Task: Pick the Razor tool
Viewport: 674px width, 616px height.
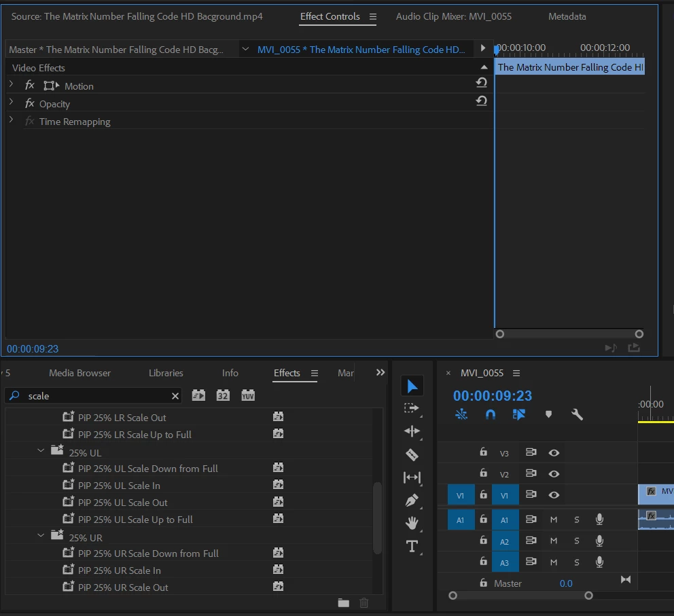Action: tap(412, 454)
